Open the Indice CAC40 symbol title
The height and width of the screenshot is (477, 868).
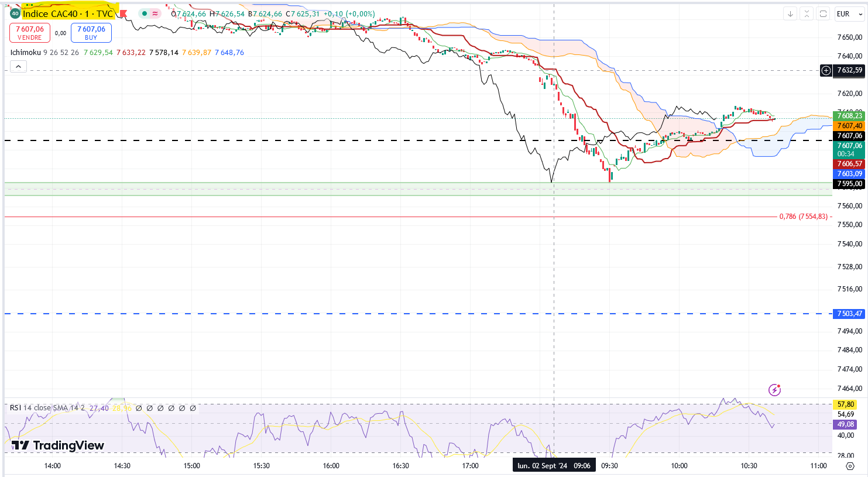pyautogui.click(x=68, y=13)
